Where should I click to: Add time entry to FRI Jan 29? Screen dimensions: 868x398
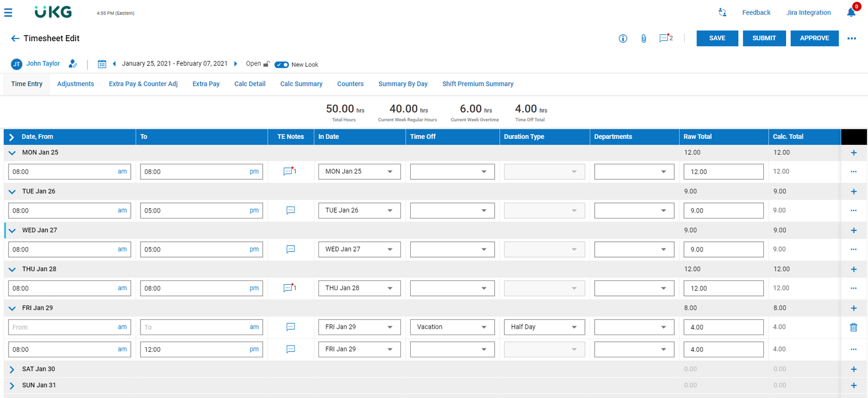click(x=853, y=308)
